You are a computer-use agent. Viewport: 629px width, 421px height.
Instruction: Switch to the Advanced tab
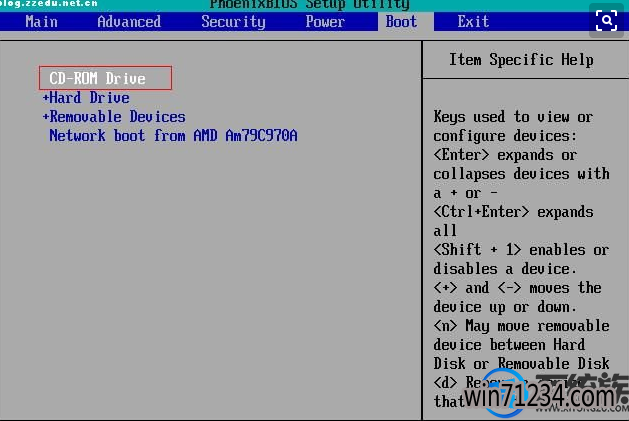[x=129, y=22]
